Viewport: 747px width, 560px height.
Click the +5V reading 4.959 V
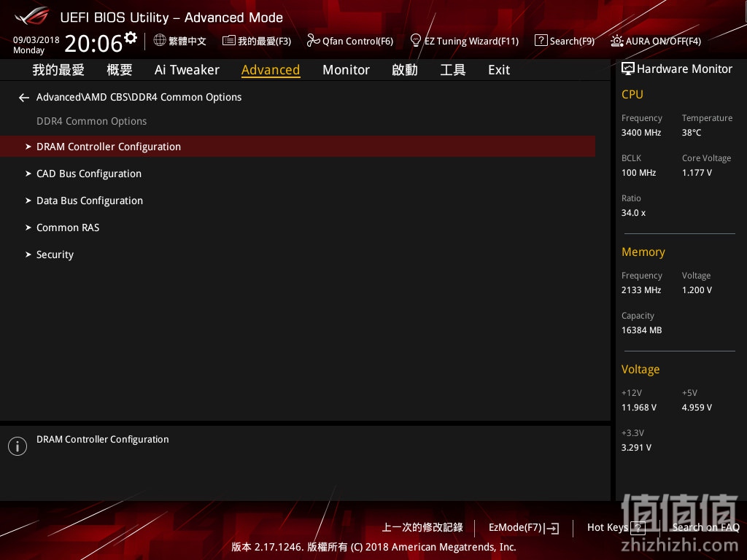pyautogui.click(x=697, y=408)
